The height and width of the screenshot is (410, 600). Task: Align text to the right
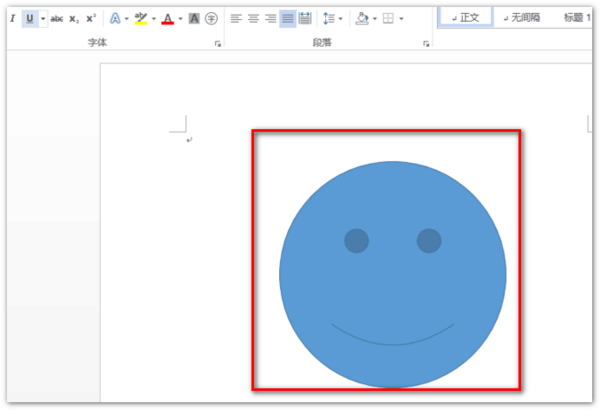coord(270,18)
